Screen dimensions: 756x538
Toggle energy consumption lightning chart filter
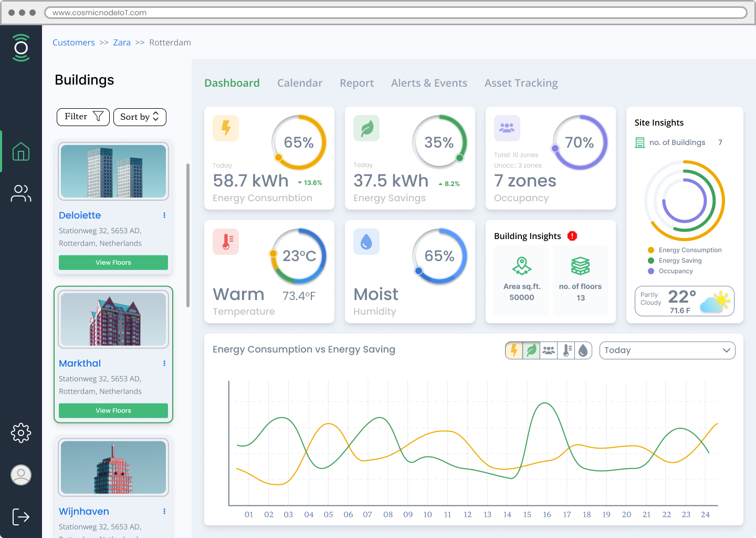[514, 350]
